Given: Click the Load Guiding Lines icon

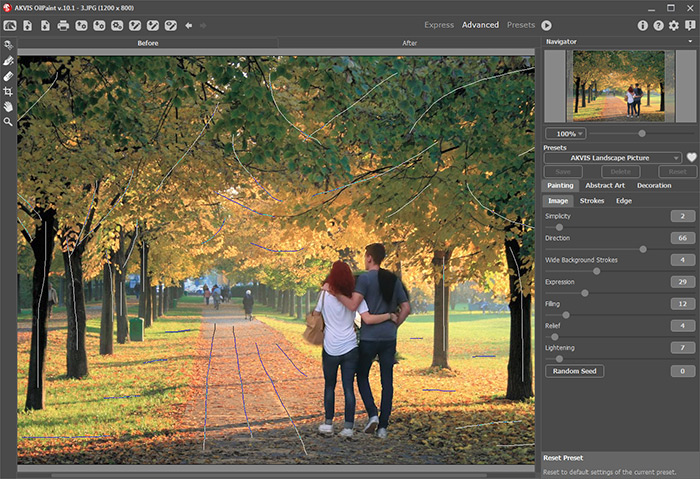Looking at the screenshot, I should tap(135, 25).
